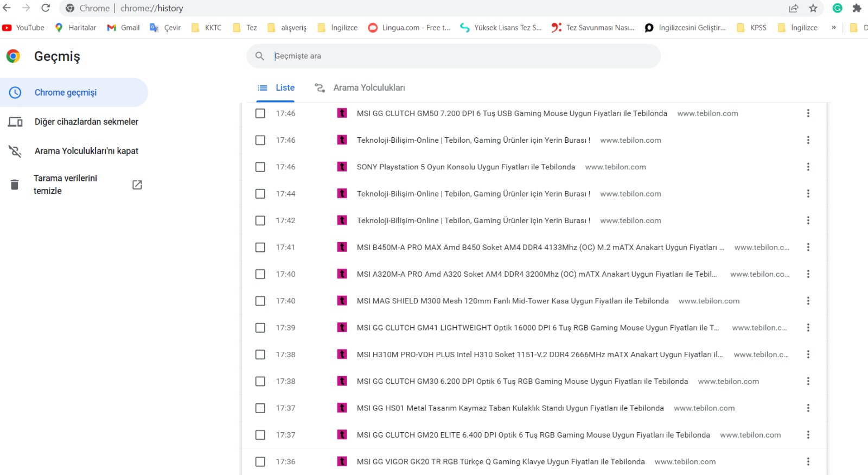Open external link icon next to Tarama verilerini temizle
Viewport: 868px width, 475px height.
pyautogui.click(x=137, y=185)
